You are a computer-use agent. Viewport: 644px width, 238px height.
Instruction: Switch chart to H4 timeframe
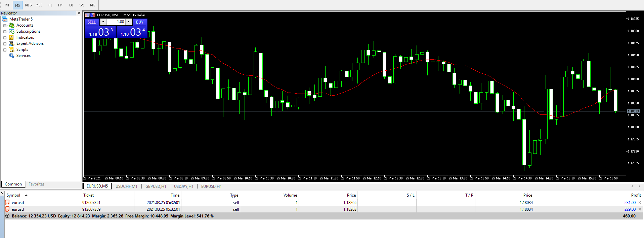click(60, 5)
